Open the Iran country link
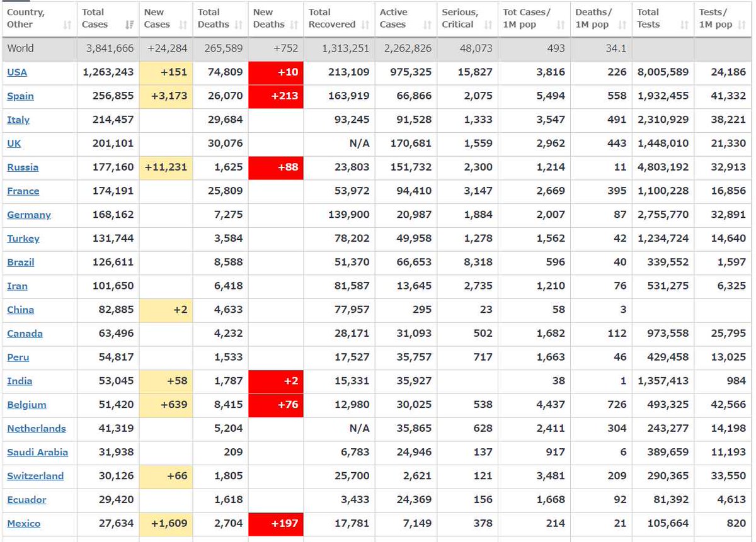The image size is (756, 542). pyautogui.click(x=17, y=286)
